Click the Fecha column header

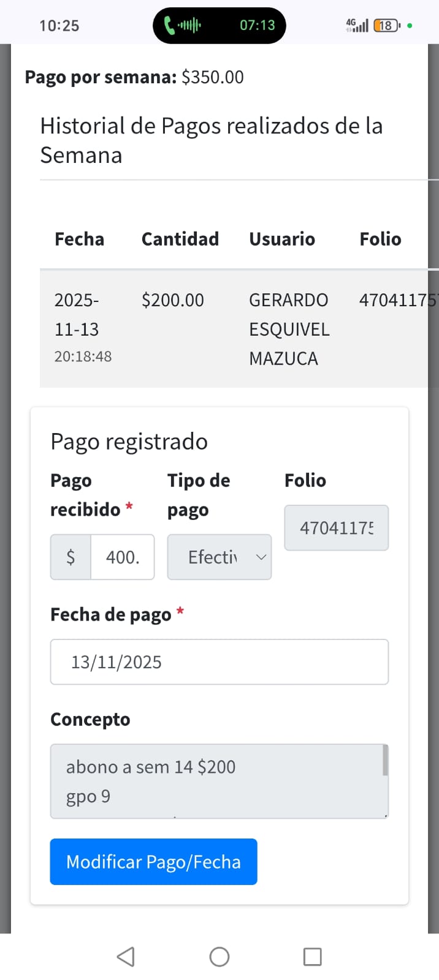(x=79, y=239)
